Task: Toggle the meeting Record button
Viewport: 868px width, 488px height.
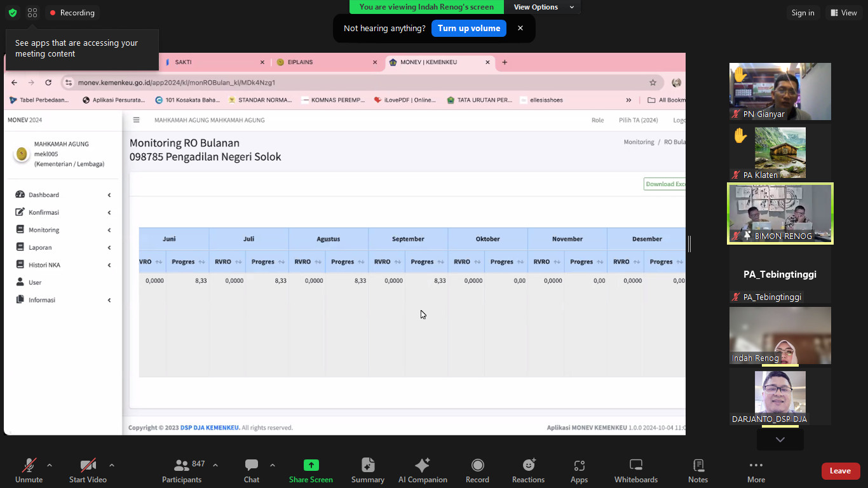Action: pyautogui.click(x=477, y=466)
